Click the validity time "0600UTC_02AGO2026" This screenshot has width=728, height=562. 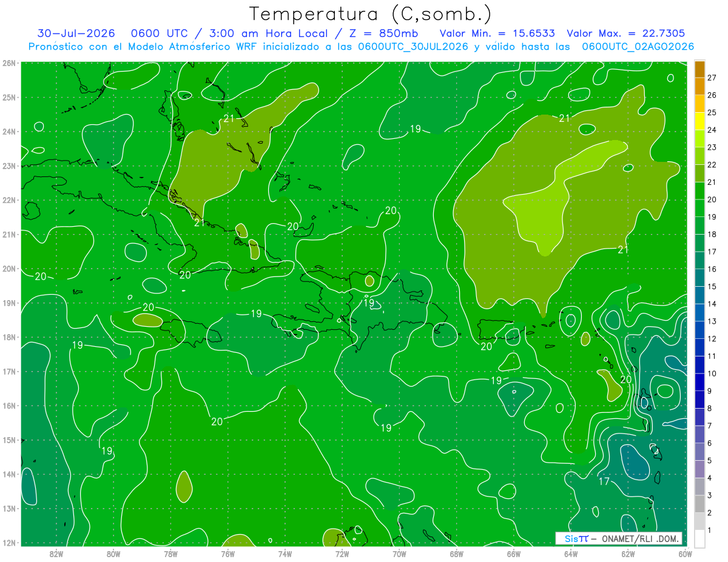pyautogui.click(x=638, y=46)
